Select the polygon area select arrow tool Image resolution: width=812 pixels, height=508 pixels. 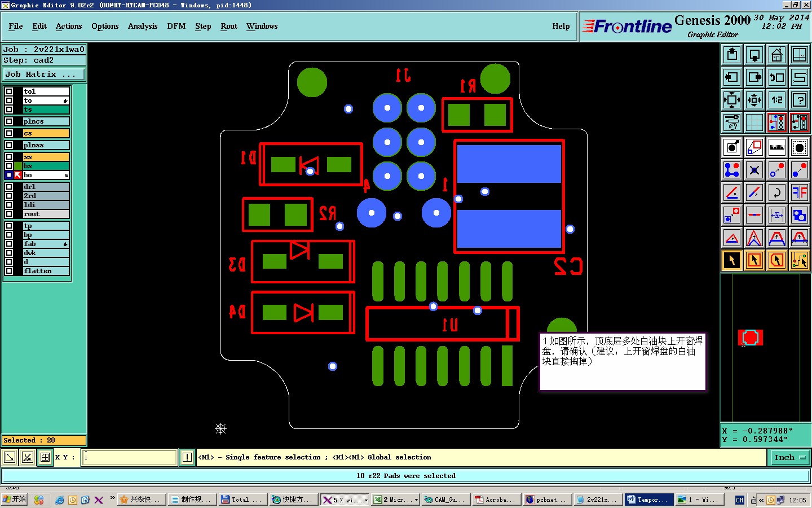tap(777, 260)
